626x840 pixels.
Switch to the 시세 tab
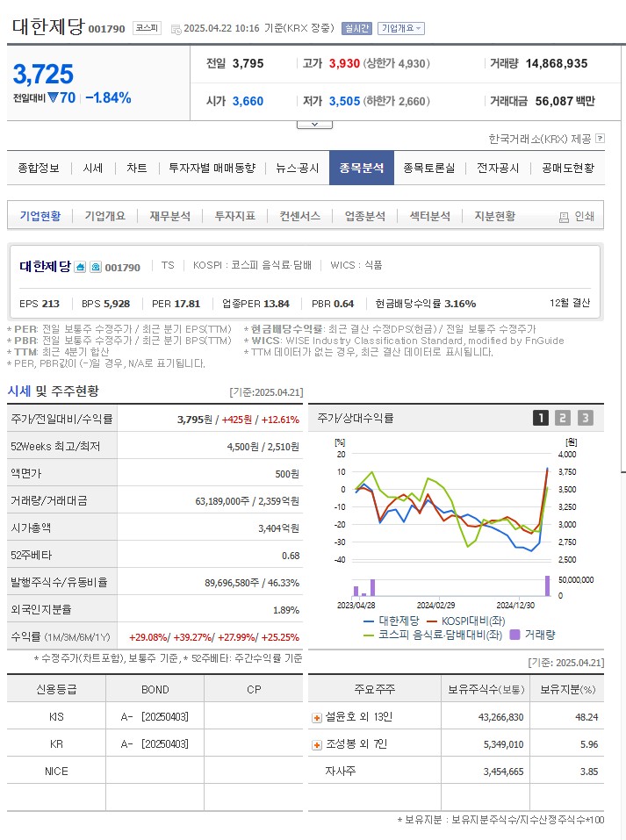[x=93, y=169]
